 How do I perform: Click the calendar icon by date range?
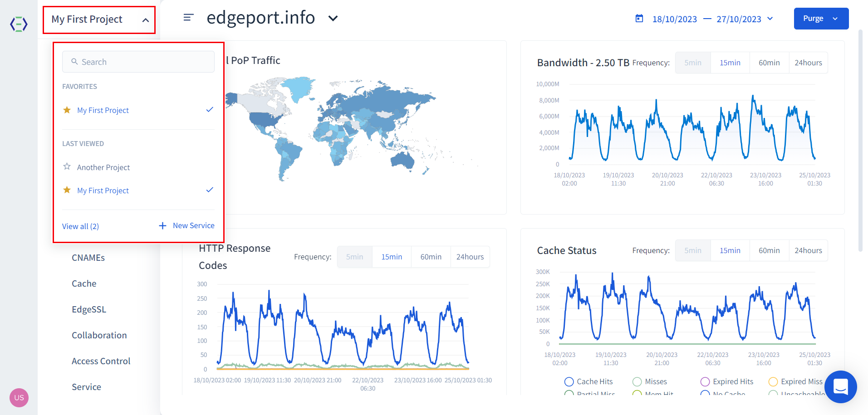coord(639,19)
